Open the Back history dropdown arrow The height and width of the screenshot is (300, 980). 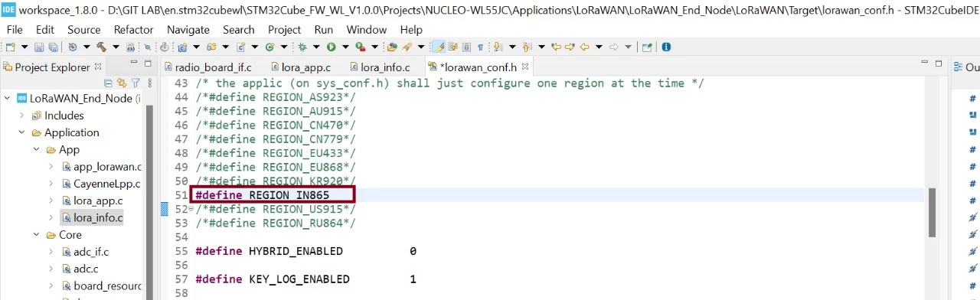click(x=599, y=47)
